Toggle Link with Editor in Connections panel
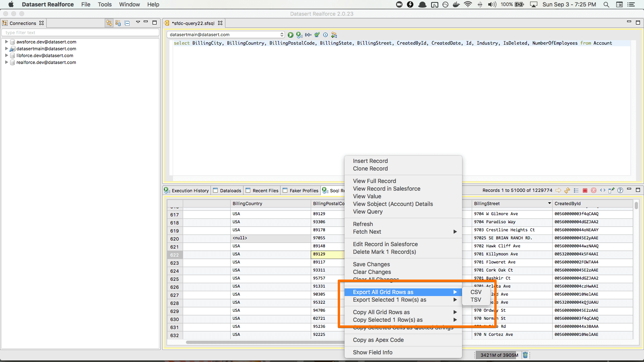644x362 pixels. [x=109, y=23]
